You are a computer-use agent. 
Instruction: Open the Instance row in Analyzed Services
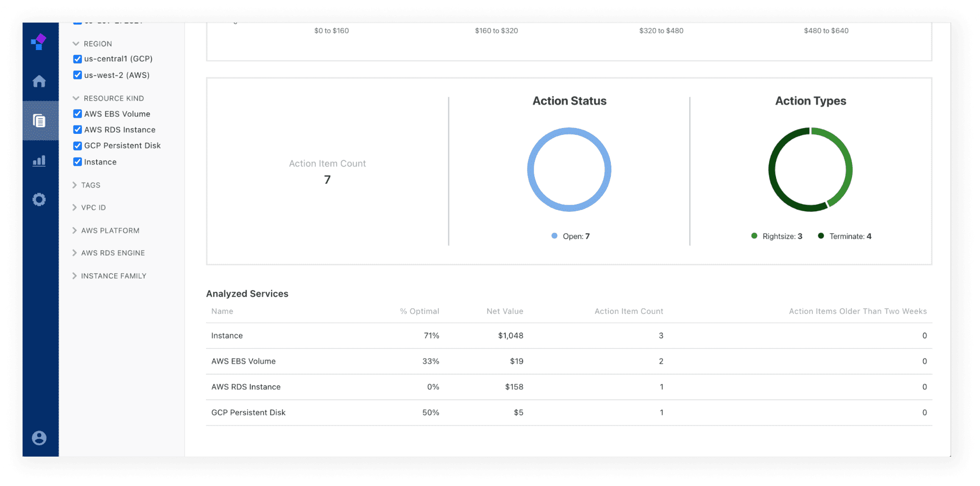coord(227,335)
